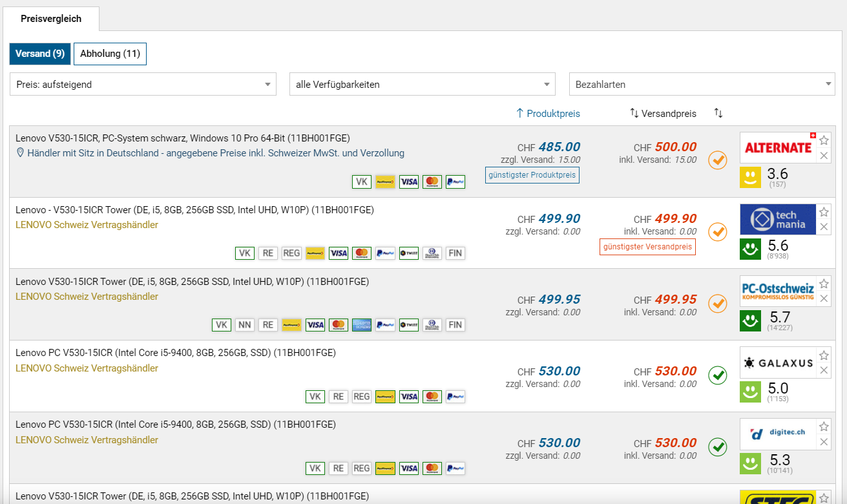Screen dimensions: 847x504
Task: Click the yellow smiley rating for ALTERNATE
Action: pos(750,178)
